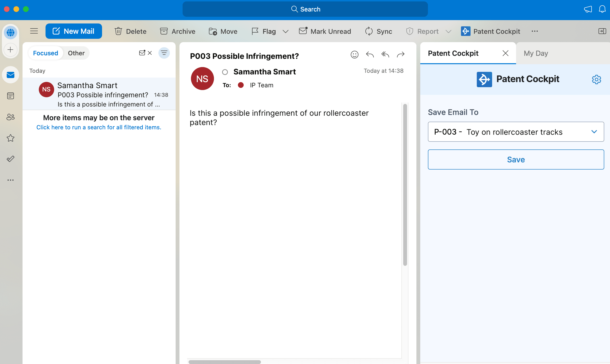The image size is (610, 364).
Task: Flag the open email
Action: [x=263, y=31]
